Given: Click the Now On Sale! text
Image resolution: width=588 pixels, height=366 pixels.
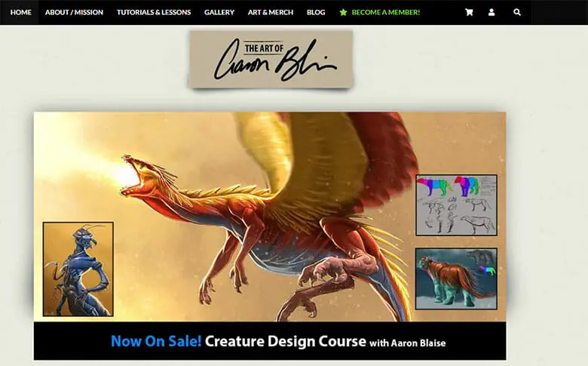Looking at the screenshot, I should point(156,341).
